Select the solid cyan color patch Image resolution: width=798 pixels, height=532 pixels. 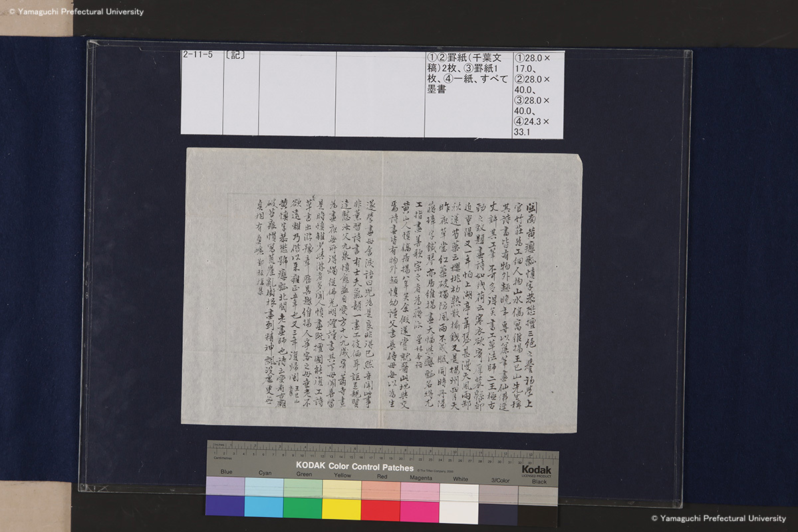(264, 506)
